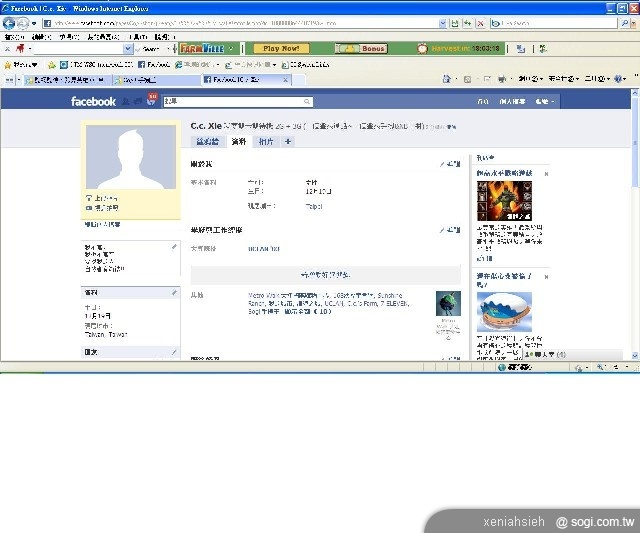Click the red Zynga dog icon

(x=20, y=49)
